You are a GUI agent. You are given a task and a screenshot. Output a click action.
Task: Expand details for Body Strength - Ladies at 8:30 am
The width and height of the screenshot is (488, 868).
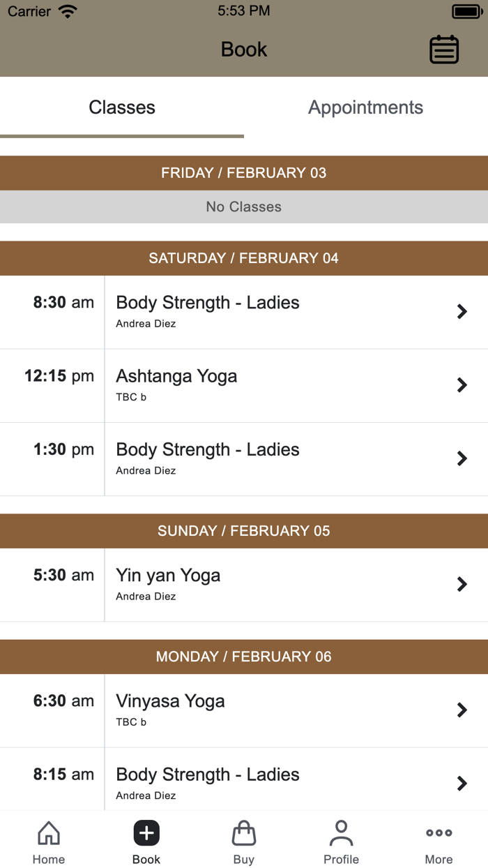coord(462,311)
